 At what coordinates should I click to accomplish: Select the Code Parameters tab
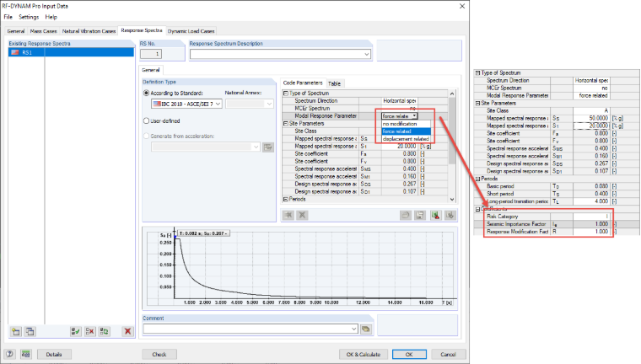[303, 83]
